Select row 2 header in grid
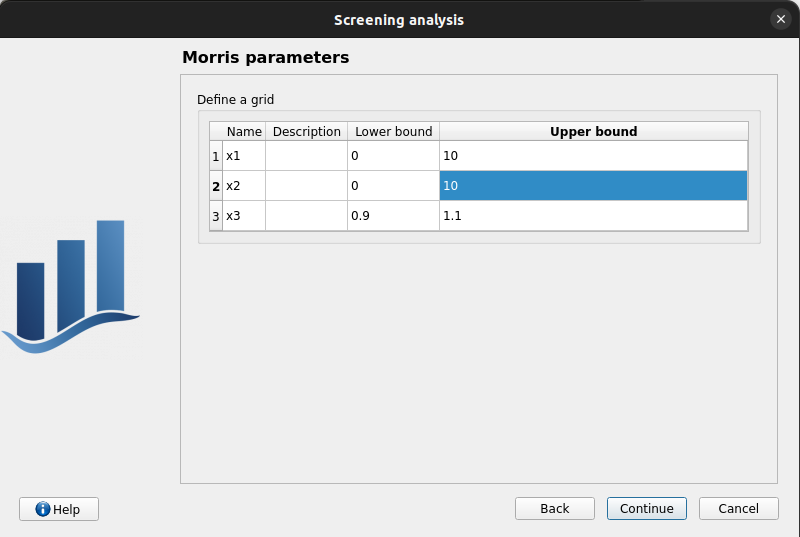The height and width of the screenshot is (537, 800). pyautogui.click(x=216, y=186)
